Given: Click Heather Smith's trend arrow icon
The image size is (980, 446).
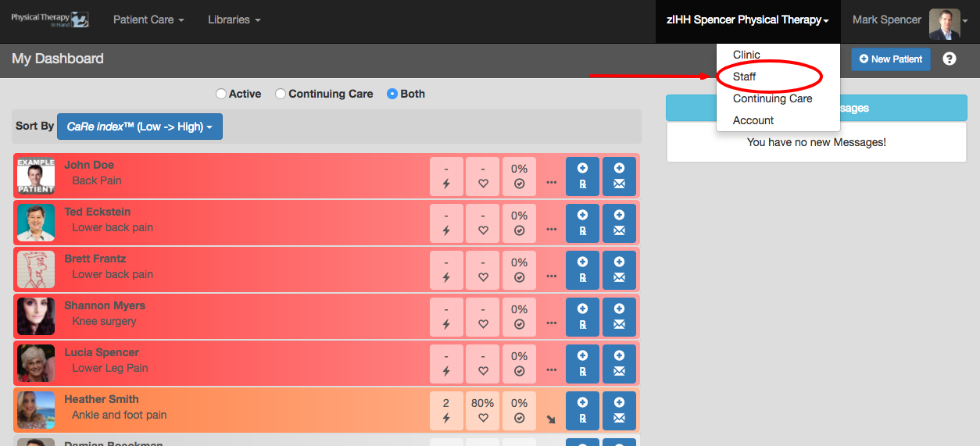Looking at the screenshot, I should (551, 419).
